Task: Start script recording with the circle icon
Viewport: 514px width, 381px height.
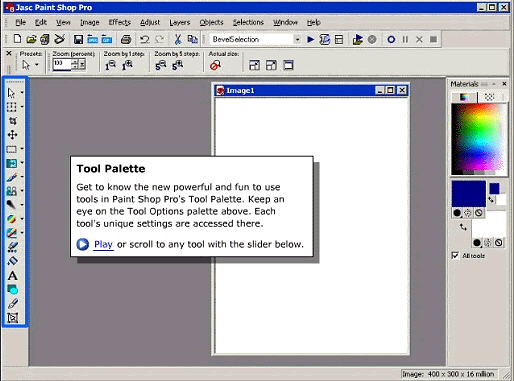Action: tap(391, 40)
